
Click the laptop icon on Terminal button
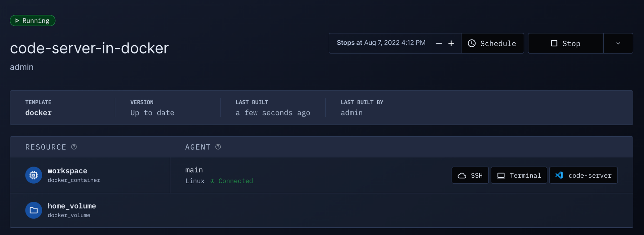[x=501, y=176]
